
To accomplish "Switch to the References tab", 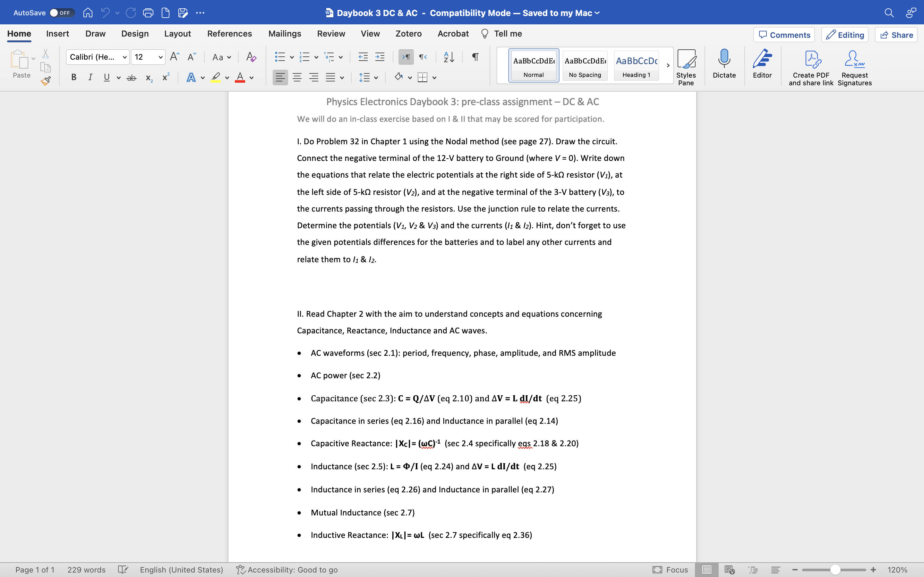I will click(229, 34).
